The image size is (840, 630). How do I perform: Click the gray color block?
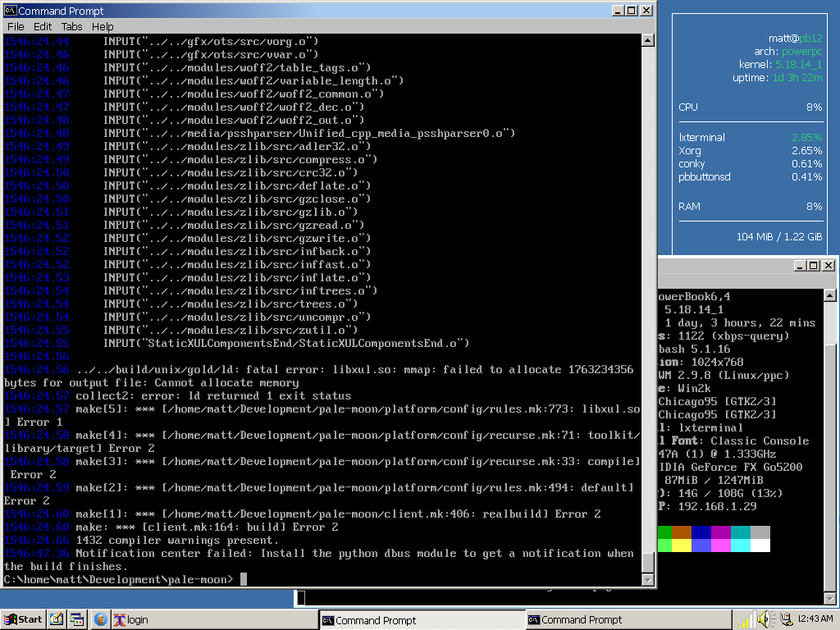click(760, 532)
